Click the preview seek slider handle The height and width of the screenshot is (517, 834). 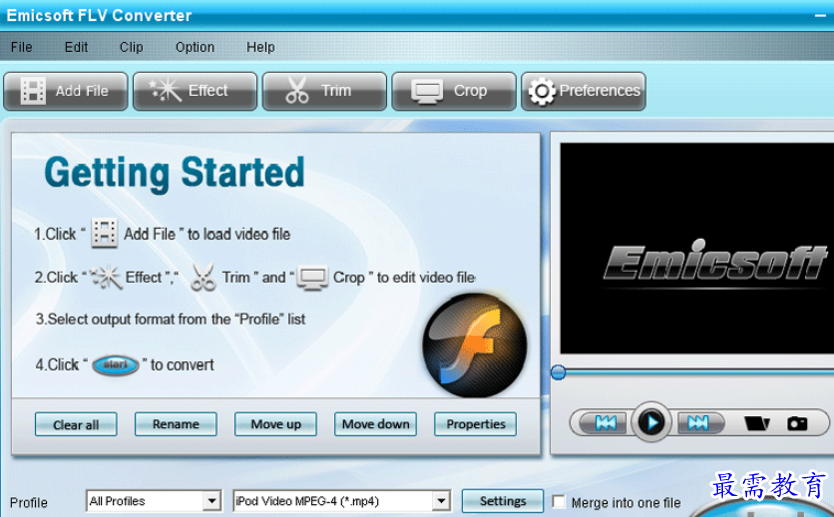pyautogui.click(x=558, y=372)
